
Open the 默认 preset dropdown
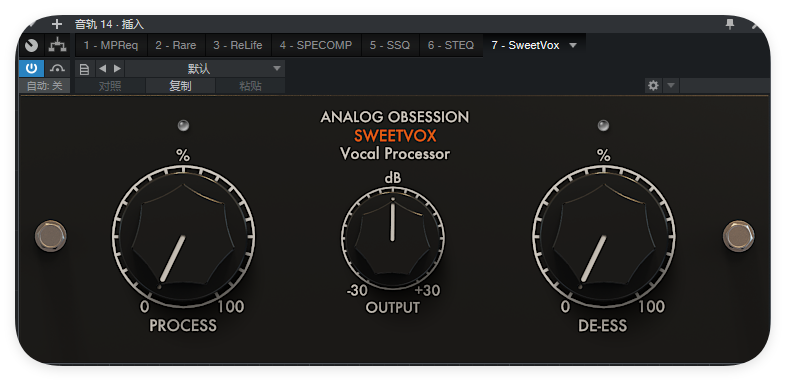click(x=205, y=69)
